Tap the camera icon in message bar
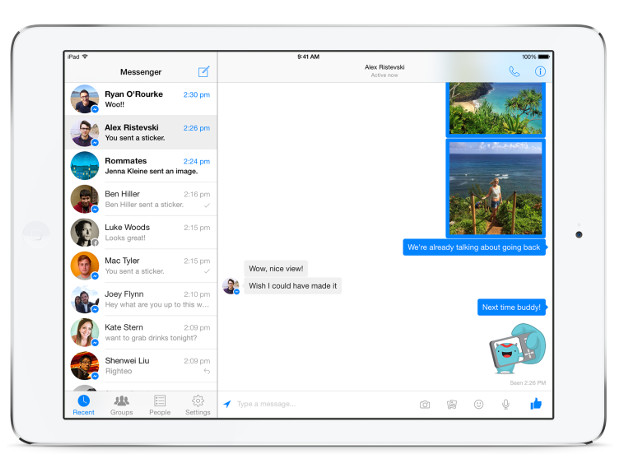This screenshot has width=620, height=465. [x=425, y=404]
